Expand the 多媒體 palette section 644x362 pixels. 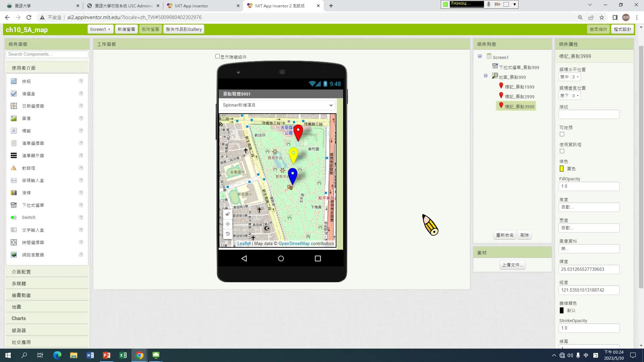point(47,284)
